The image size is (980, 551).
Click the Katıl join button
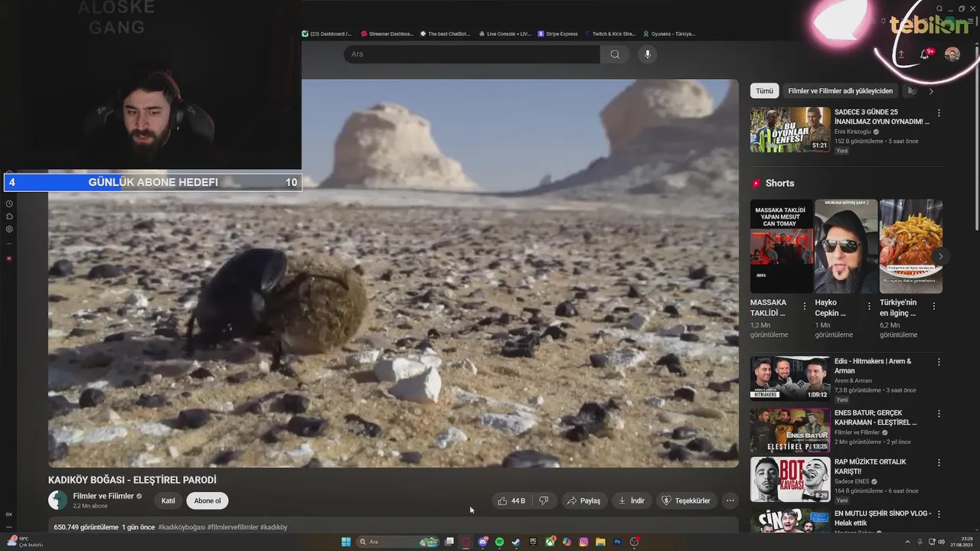tap(168, 500)
